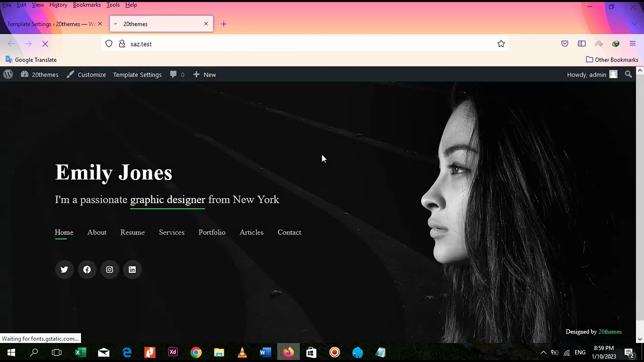644x362 pixels.
Task: Open the Instagram social icon
Action: coord(110,269)
